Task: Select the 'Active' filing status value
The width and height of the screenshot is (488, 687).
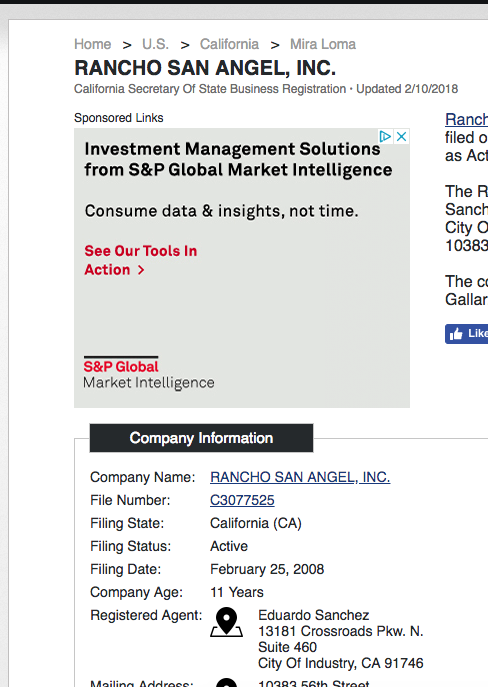Action: pos(229,546)
